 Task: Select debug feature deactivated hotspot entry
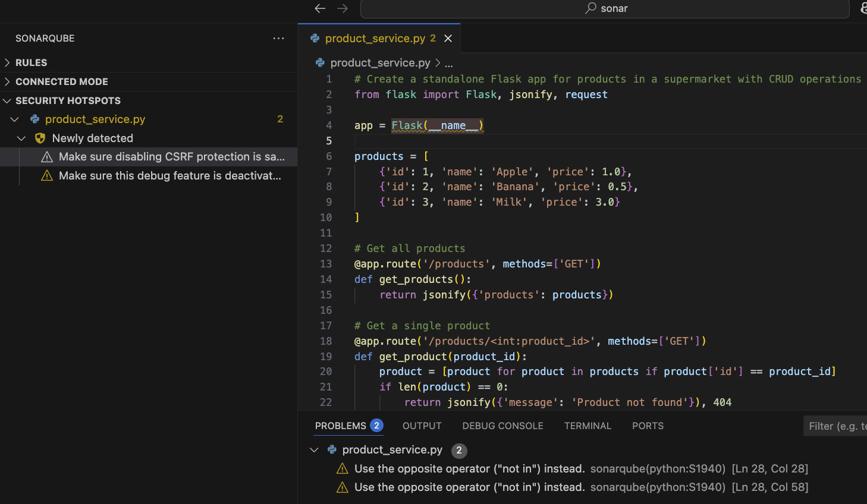tap(149, 176)
